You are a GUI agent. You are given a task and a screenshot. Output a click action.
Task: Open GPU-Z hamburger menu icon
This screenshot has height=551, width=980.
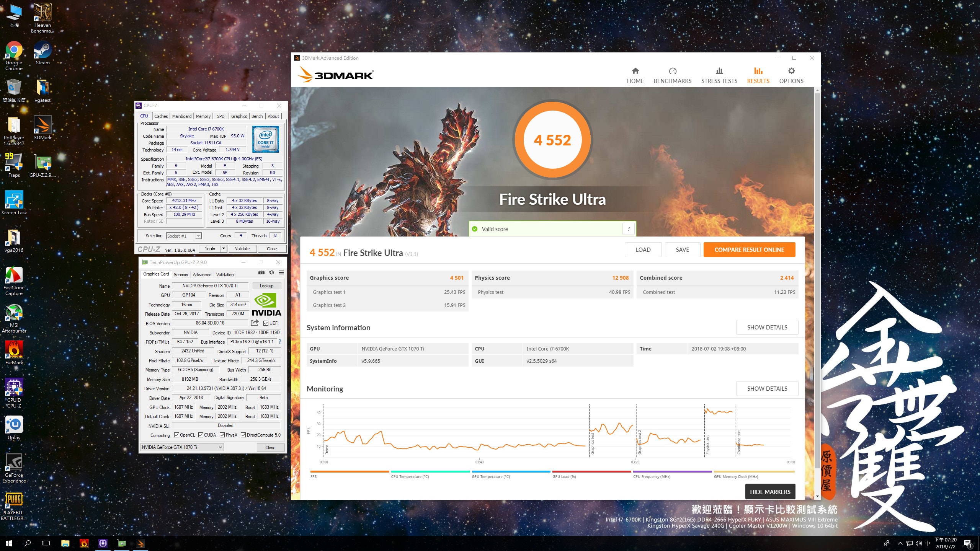(x=281, y=272)
